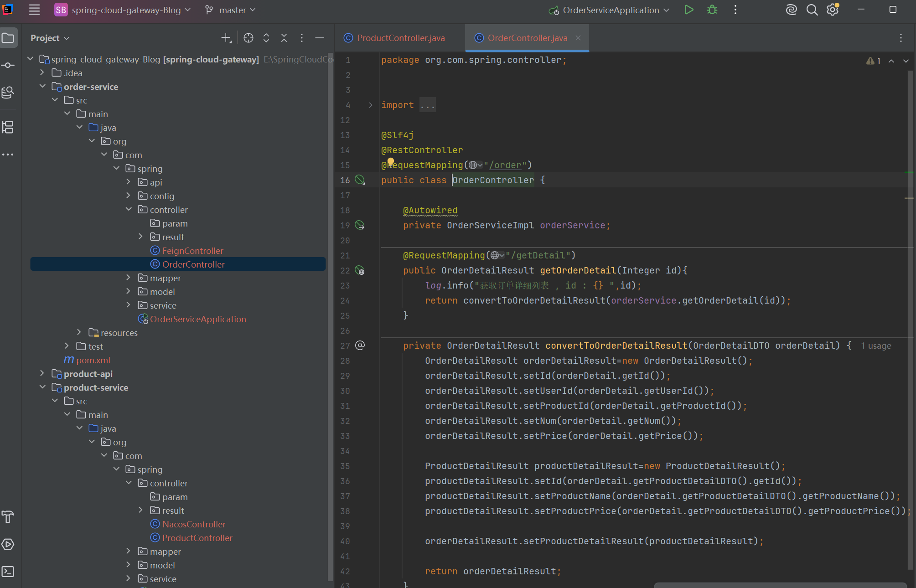The height and width of the screenshot is (588, 916).
Task: Go to next highlighted error arrow
Action: tap(906, 61)
